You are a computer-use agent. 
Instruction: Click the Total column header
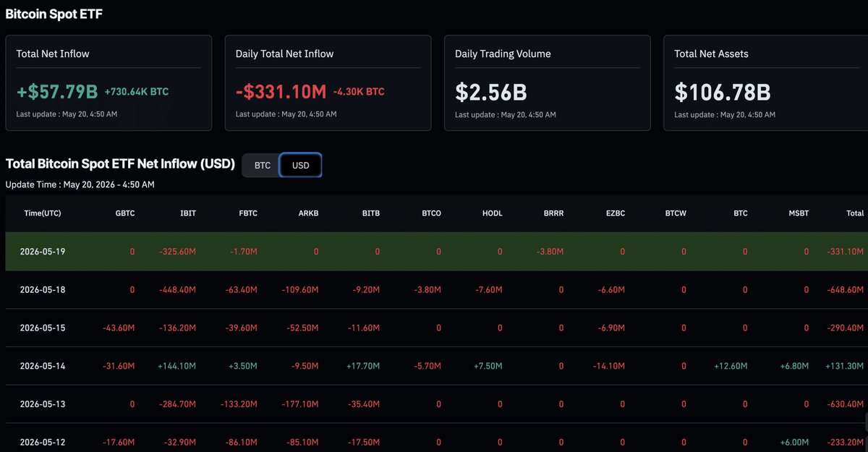[x=855, y=213]
